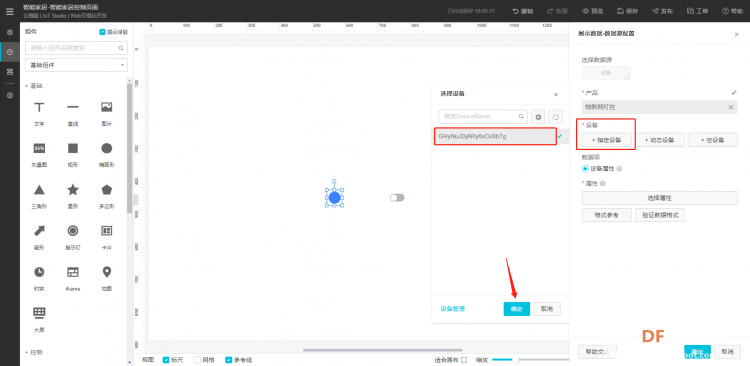Click 保存 save in top toolbar
Screen dimensions: 750x366
click(x=627, y=11)
